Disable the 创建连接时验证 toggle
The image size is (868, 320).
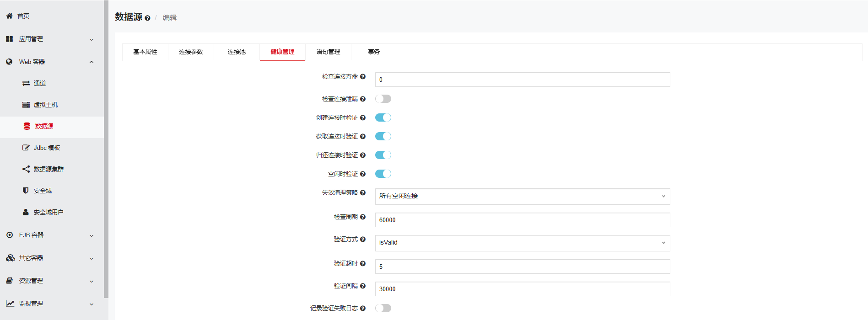pyautogui.click(x=383, y=117)
